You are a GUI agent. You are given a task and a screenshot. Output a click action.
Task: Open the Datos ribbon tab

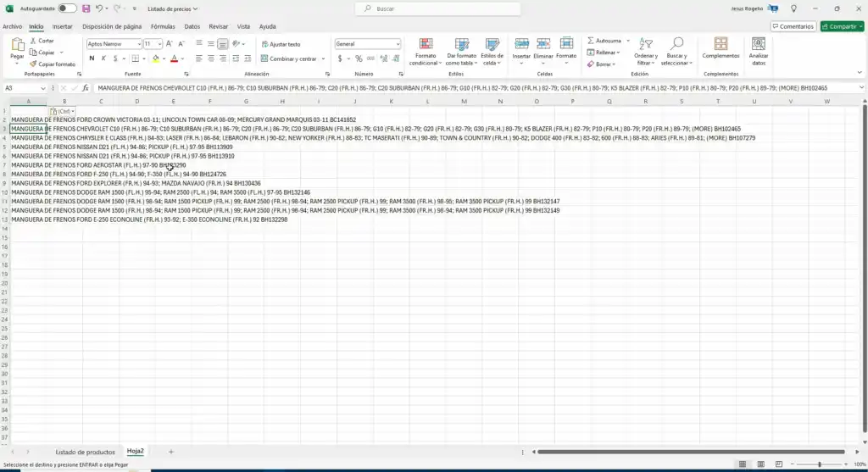pos(192,26)
